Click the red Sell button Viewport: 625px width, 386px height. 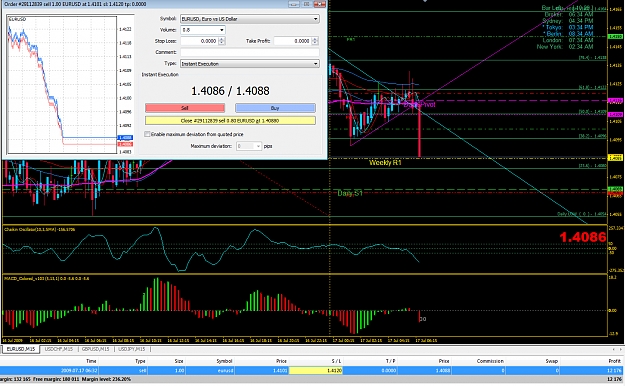coord(185,108)
